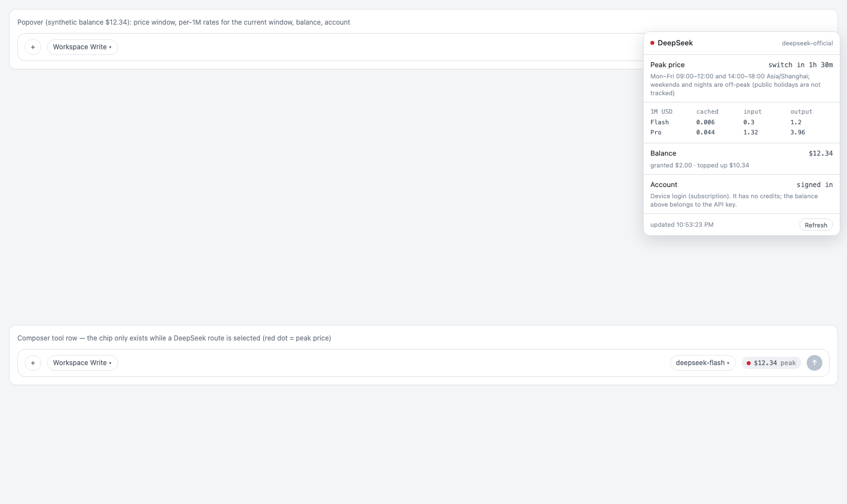Send the message with the arrow button
The image size is (847, 504).
(815, 363)
